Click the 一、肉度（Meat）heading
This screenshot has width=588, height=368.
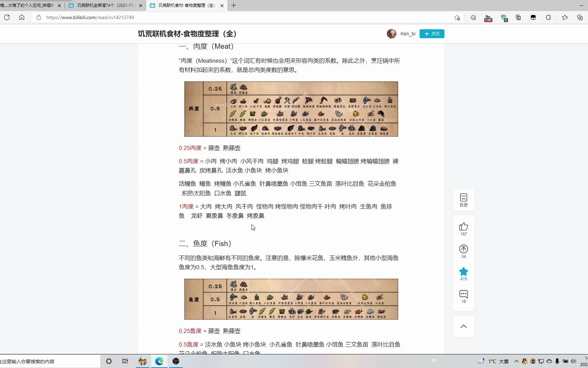click(206, 46)
